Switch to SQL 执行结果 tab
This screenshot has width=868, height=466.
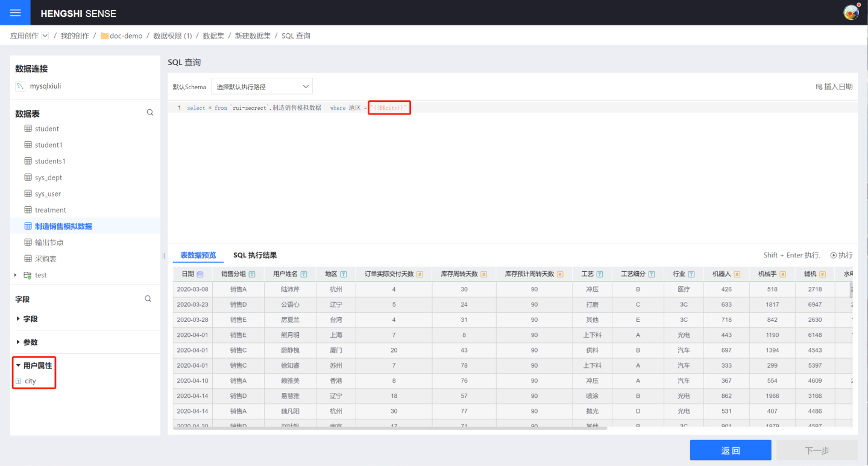(x=255, y=255)
